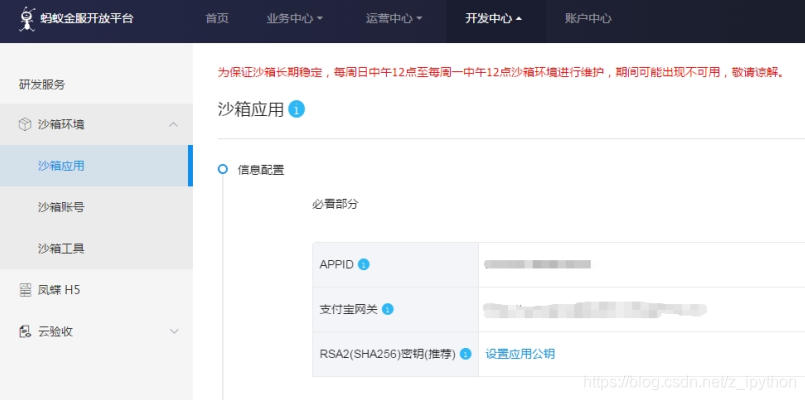Click the 信息配置 step label
The height and width of the screenshot is (400, 805).
pyautogui.click(x=261, y=170)
